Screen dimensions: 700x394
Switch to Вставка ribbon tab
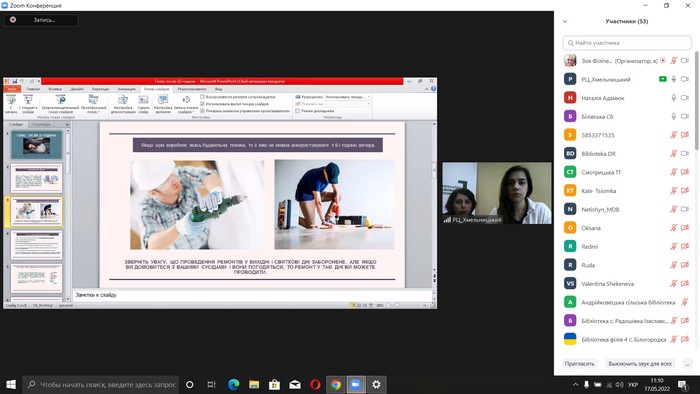55,89
